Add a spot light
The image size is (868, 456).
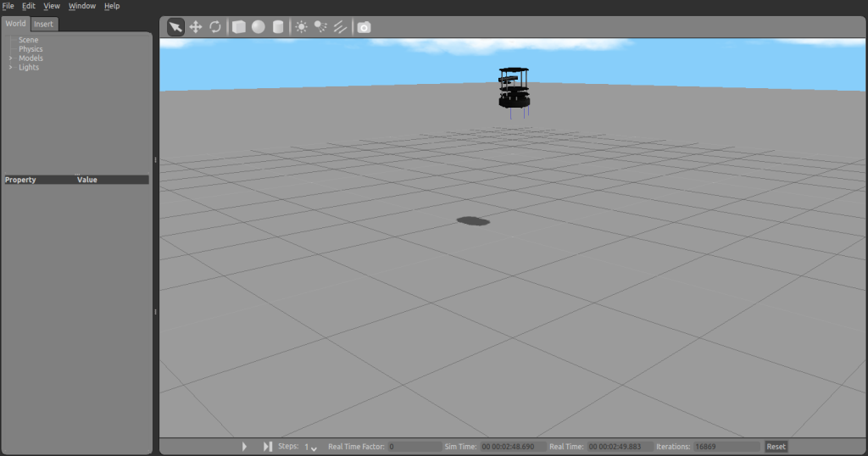[x=320, y=27]
